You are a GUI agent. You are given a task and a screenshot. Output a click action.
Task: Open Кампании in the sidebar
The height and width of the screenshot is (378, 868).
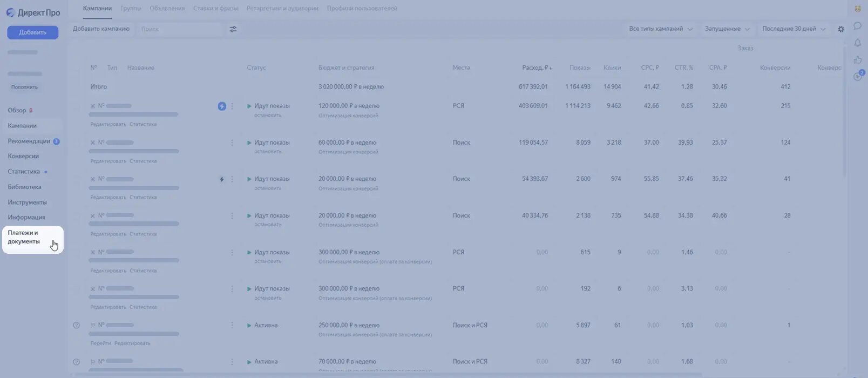click(x=22, y=126)
